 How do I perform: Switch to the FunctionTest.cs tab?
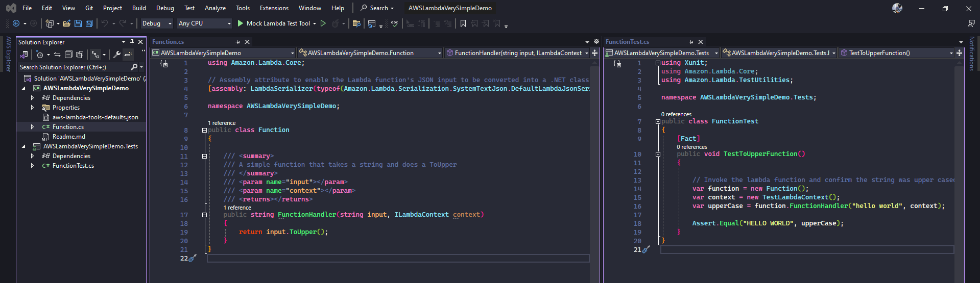pos(627,42)
